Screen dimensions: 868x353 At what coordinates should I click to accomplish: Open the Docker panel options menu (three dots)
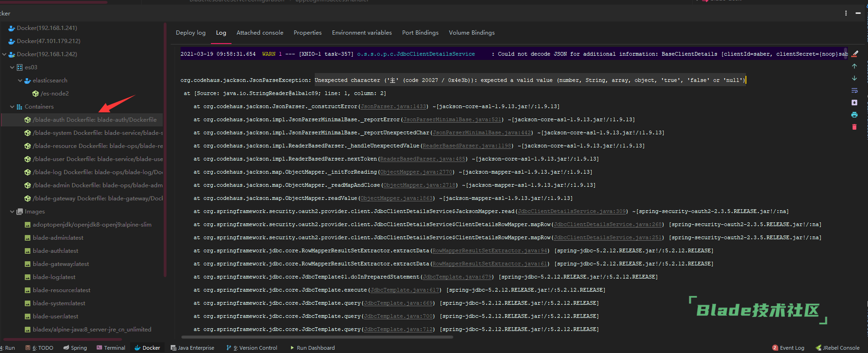click(x=846, y=13)
